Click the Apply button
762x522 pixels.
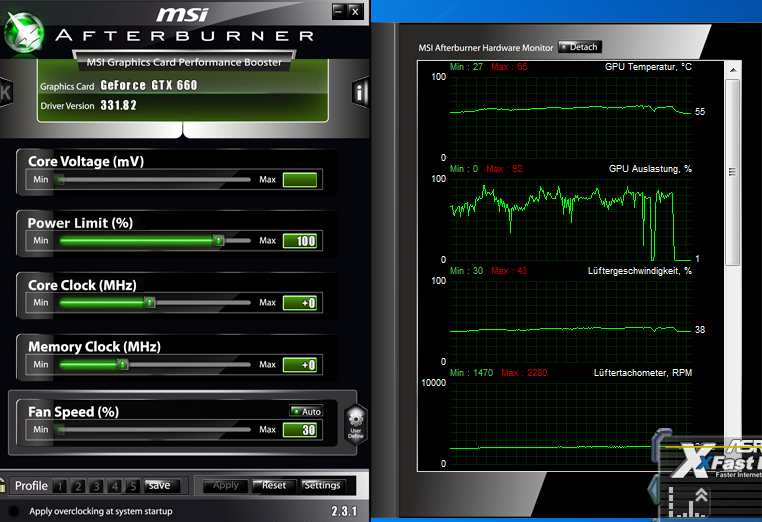225,486
